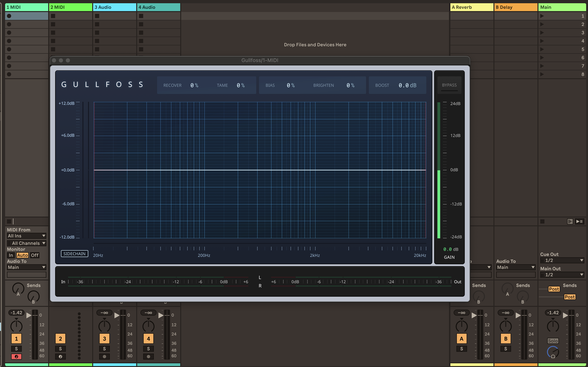Toggle Gullfoss BYPASS button

[449, 85]
